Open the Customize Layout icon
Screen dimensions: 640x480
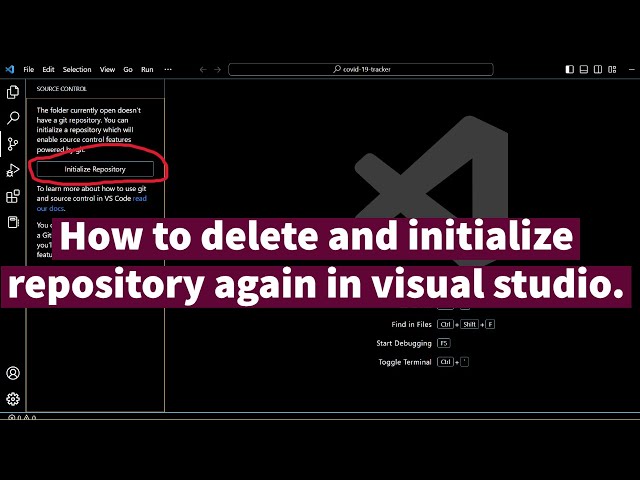[612, 69]
